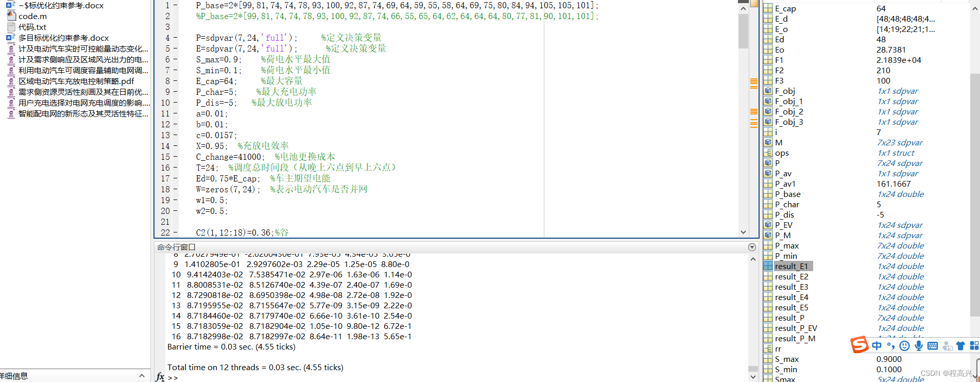
Task: Click fx function browser icon
Action: click(x=160, y=377)
